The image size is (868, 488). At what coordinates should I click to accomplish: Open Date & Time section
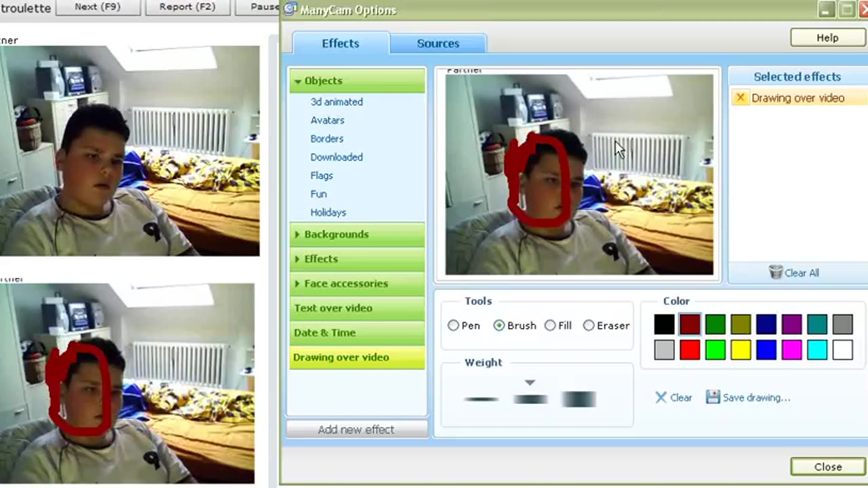[357, 333]
